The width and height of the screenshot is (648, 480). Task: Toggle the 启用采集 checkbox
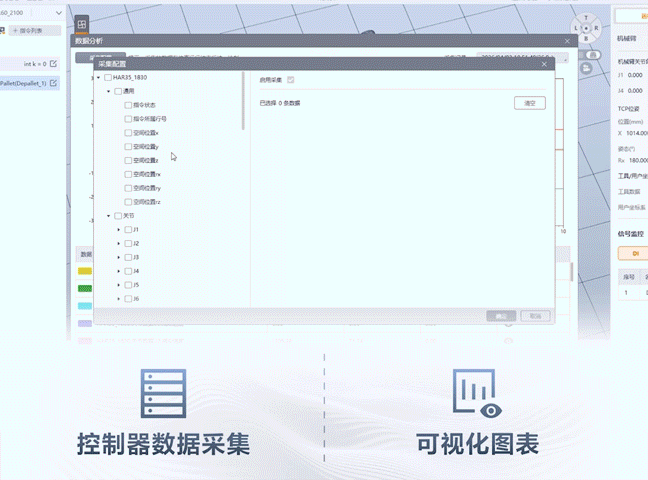tap(291, 80)
